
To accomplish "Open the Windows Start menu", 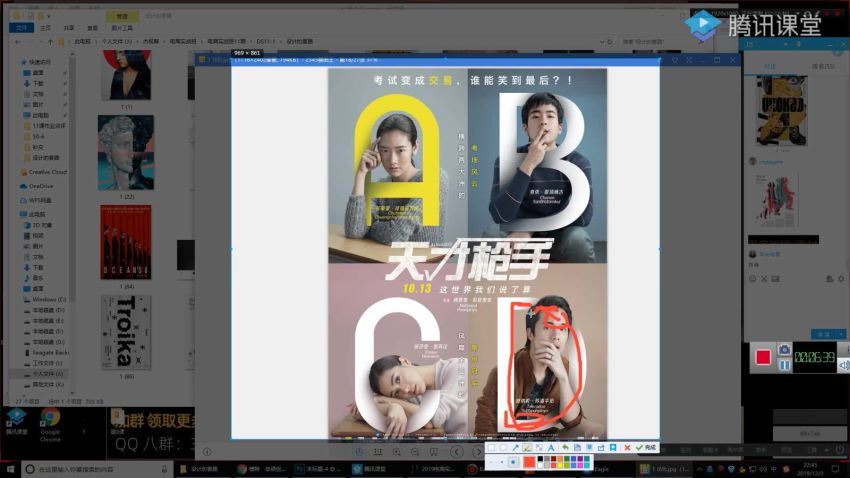I will point(9,469).
